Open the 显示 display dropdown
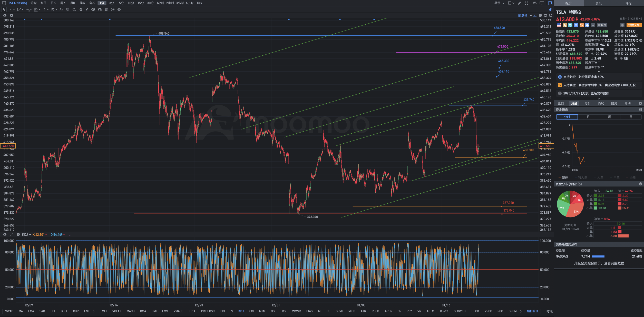This screenshot has width=644, height=317. pos(499,3)
